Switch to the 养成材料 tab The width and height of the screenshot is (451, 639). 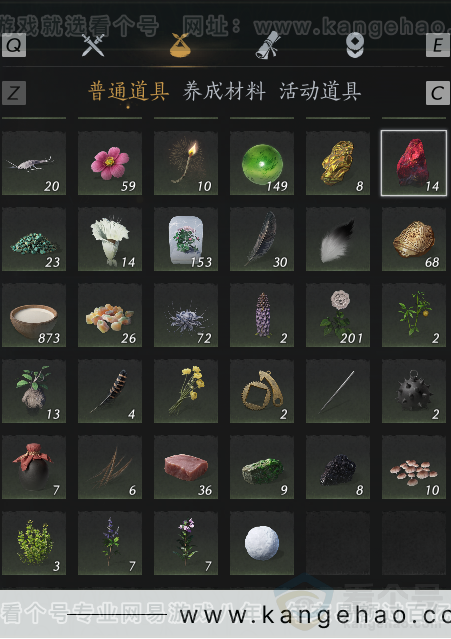click(224, 91)
